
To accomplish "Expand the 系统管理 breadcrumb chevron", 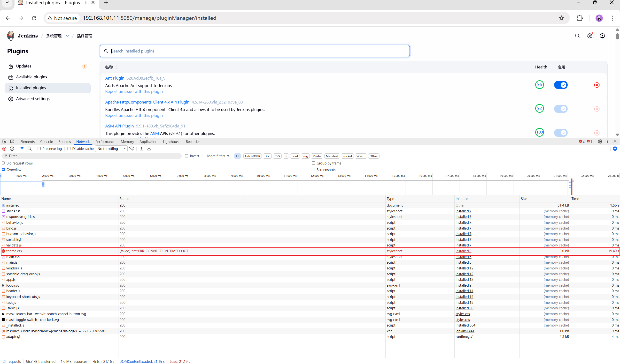I will [67, 36].
